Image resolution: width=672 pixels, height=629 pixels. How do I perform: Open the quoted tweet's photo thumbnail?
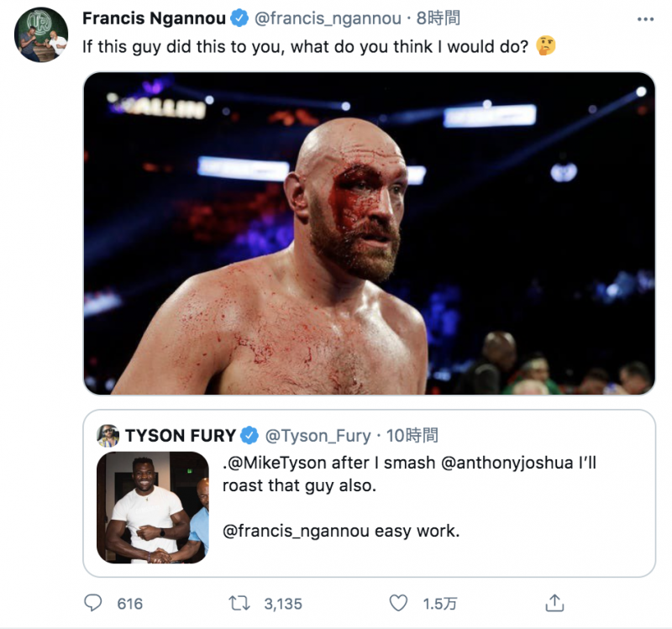pos(153,507)
